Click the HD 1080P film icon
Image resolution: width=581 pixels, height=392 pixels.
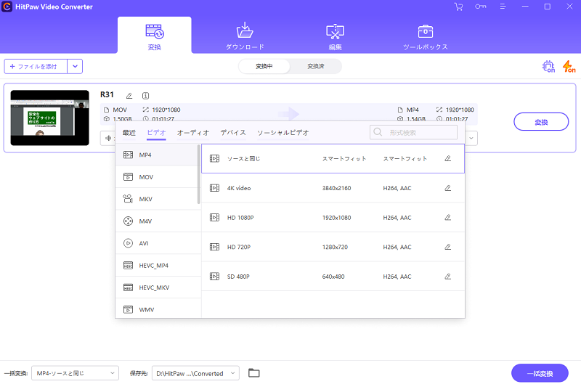point(214,218)
